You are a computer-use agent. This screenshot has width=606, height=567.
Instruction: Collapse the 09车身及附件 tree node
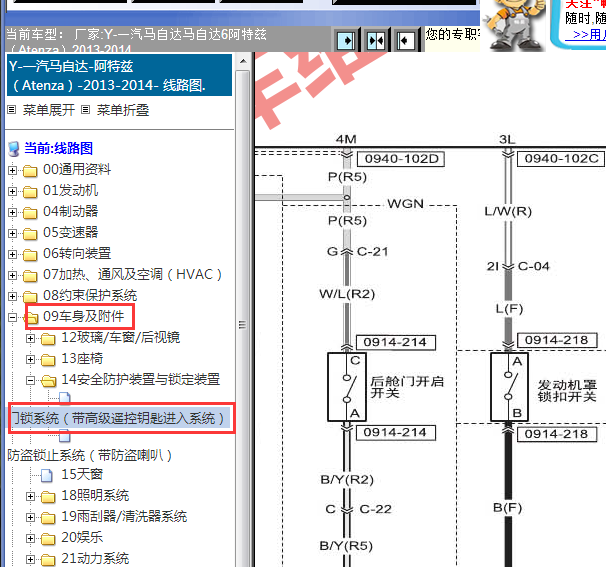(12, 317)
